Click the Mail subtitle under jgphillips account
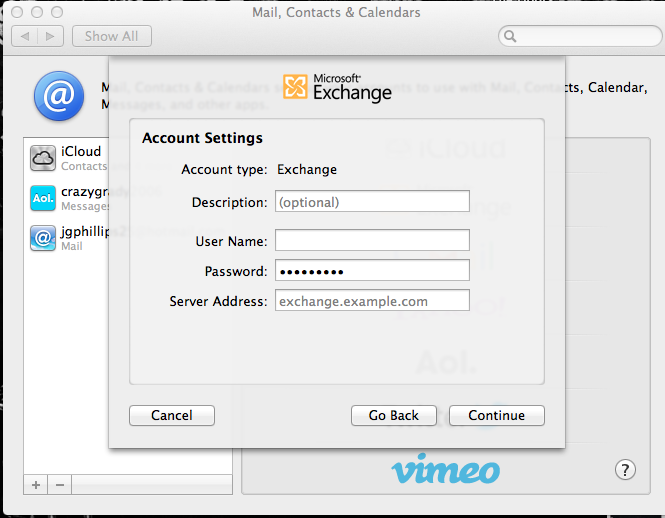Screen dimensions: 665x518 [x=72, y=246]
